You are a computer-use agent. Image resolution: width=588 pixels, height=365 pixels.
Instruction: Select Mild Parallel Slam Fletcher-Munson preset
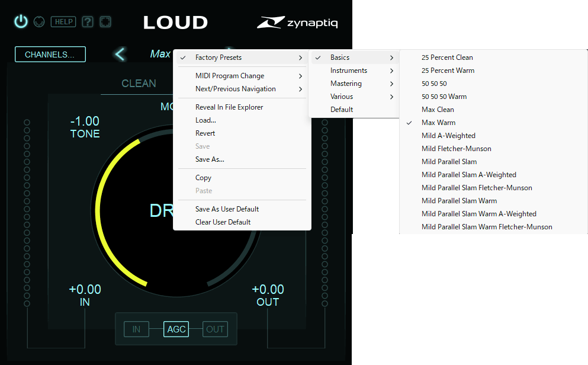point(493,188)
